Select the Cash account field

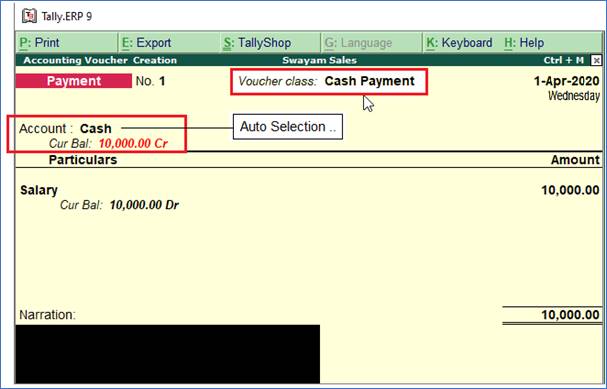point(96,129)
